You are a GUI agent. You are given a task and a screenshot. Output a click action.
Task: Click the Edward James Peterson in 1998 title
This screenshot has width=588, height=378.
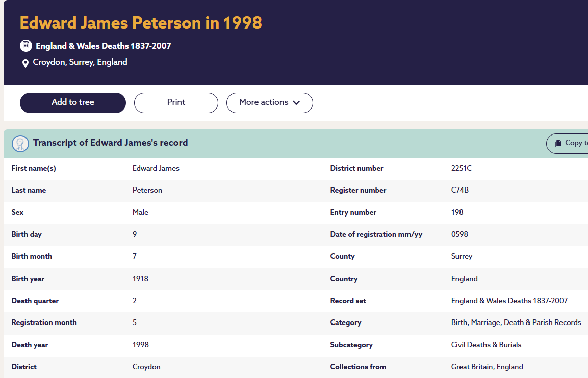(x=141, y=23)
